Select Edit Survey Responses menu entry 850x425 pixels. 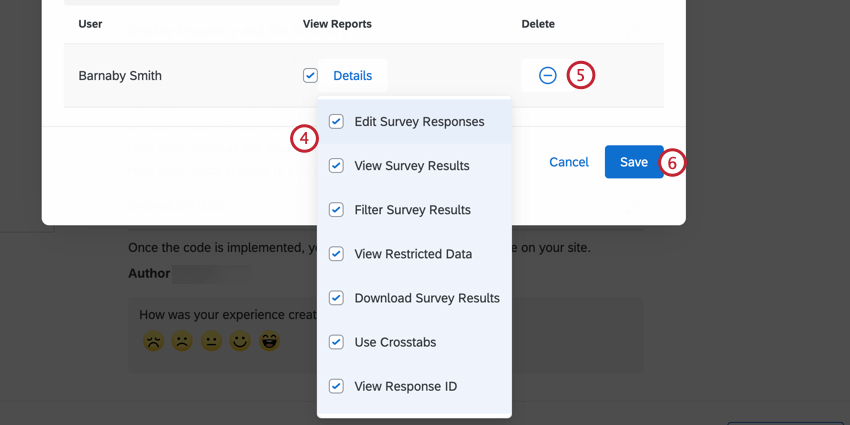pyautogui.click(x=419, y=122)
